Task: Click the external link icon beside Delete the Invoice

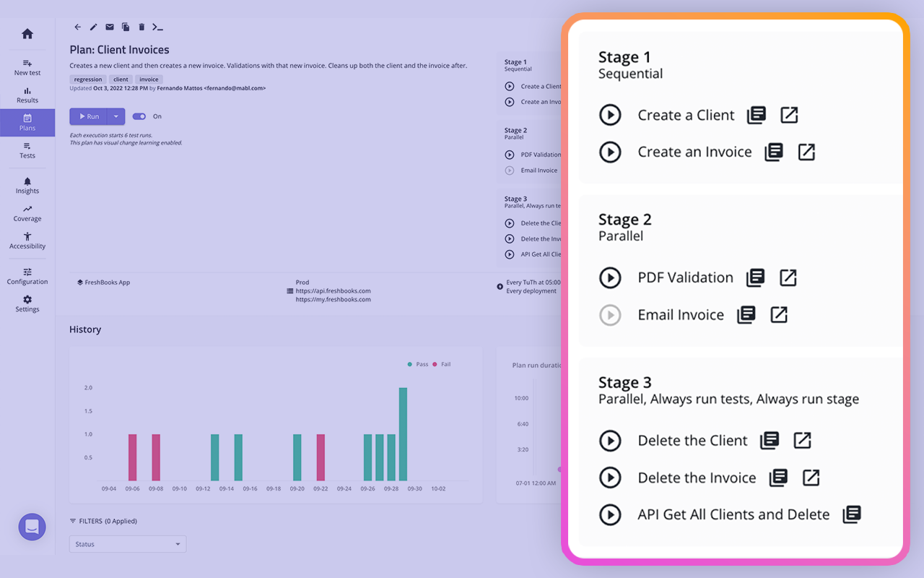Action: (x=811, y=478)
